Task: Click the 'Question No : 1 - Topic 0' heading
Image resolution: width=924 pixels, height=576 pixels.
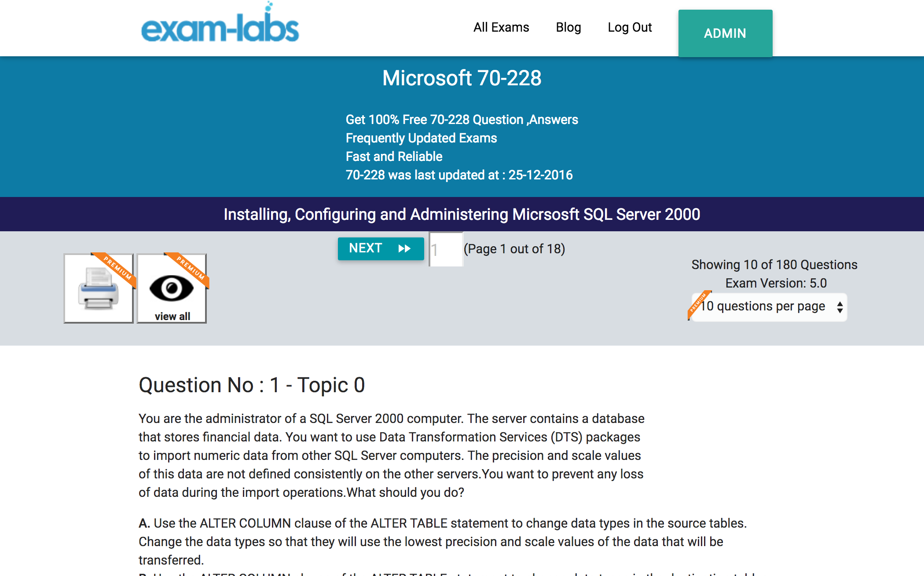Action: pos(252,385)
